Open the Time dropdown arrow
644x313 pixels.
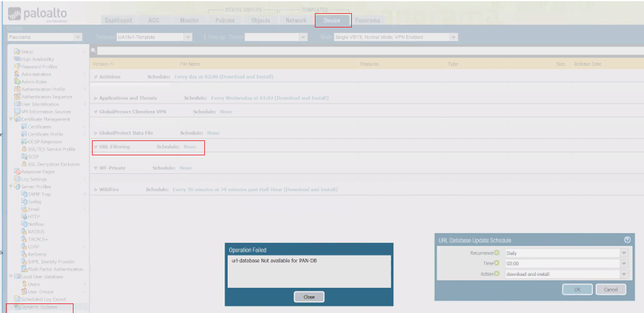624,263
